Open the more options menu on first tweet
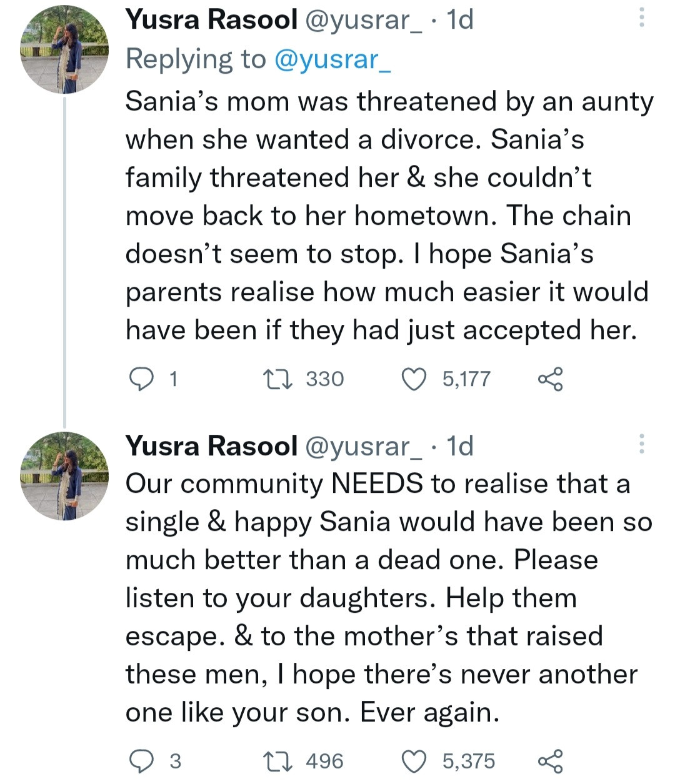Viewport: 675px width, 784px height. click(641, 18)
